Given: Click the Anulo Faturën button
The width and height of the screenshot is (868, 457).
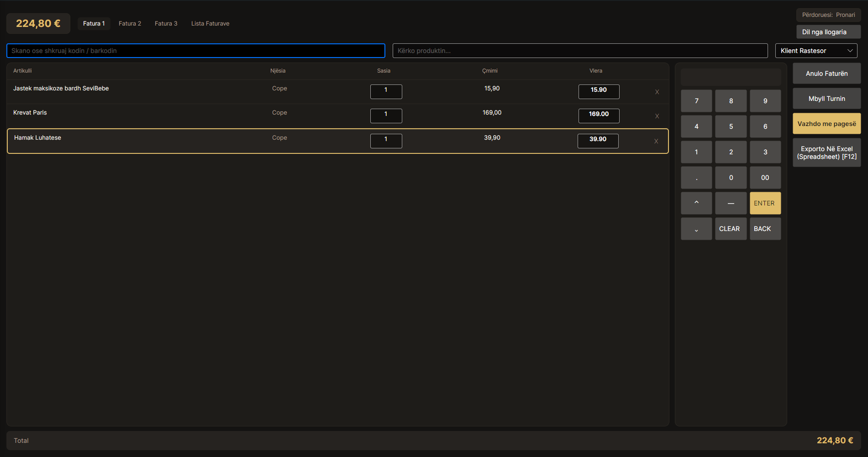Looking at the screenshot, I should coord(826,74).
